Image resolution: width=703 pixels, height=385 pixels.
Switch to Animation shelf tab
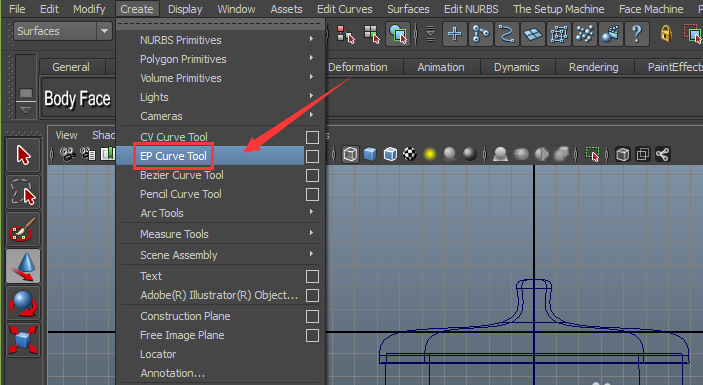point(441,67)
